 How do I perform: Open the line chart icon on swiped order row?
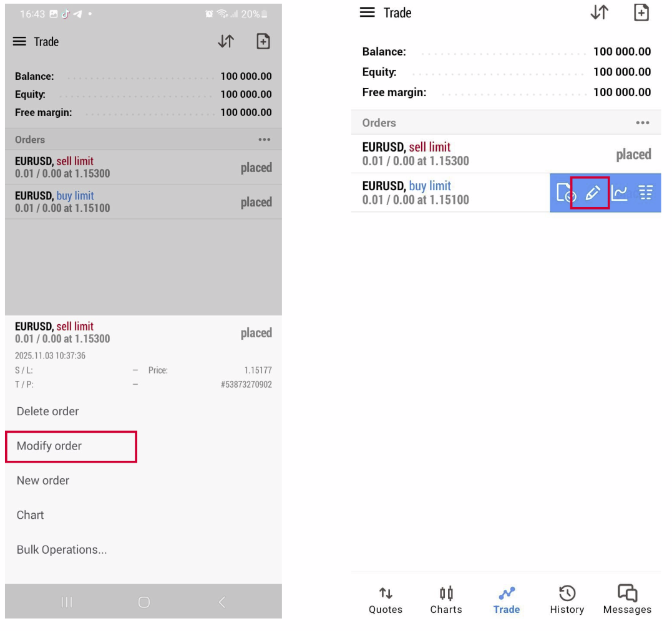(619, 193)
